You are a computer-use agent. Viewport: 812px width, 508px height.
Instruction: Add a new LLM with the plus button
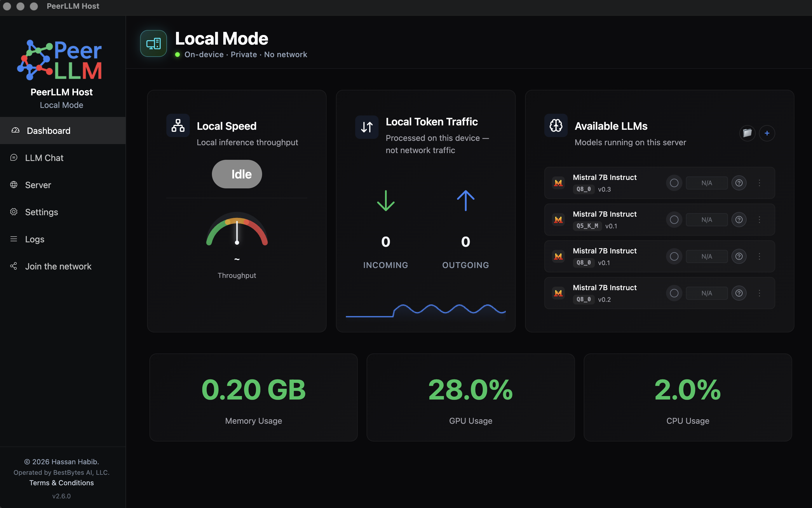coord(767,133)
